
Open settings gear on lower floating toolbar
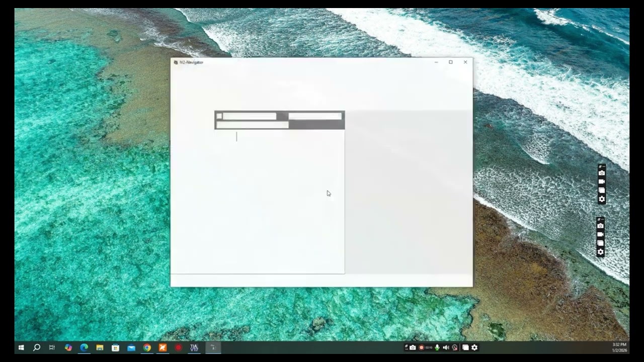point(600,252)
